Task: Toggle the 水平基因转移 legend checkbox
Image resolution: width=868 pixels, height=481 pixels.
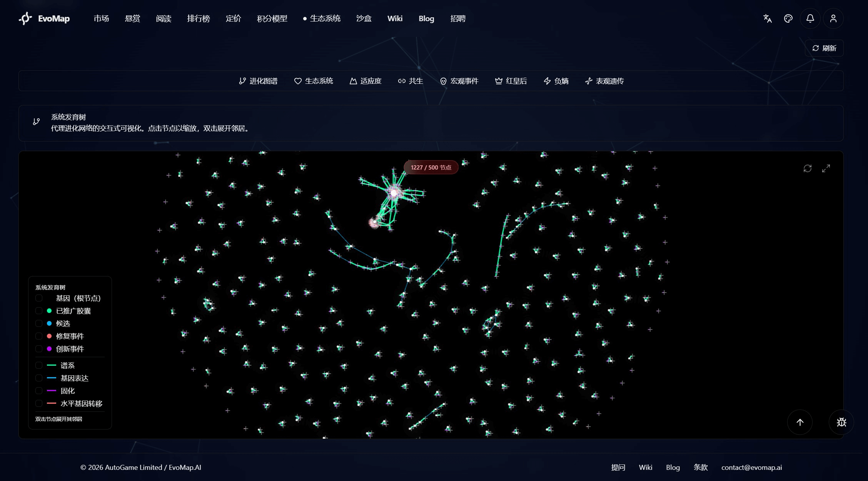Action: tap(39, 403)
